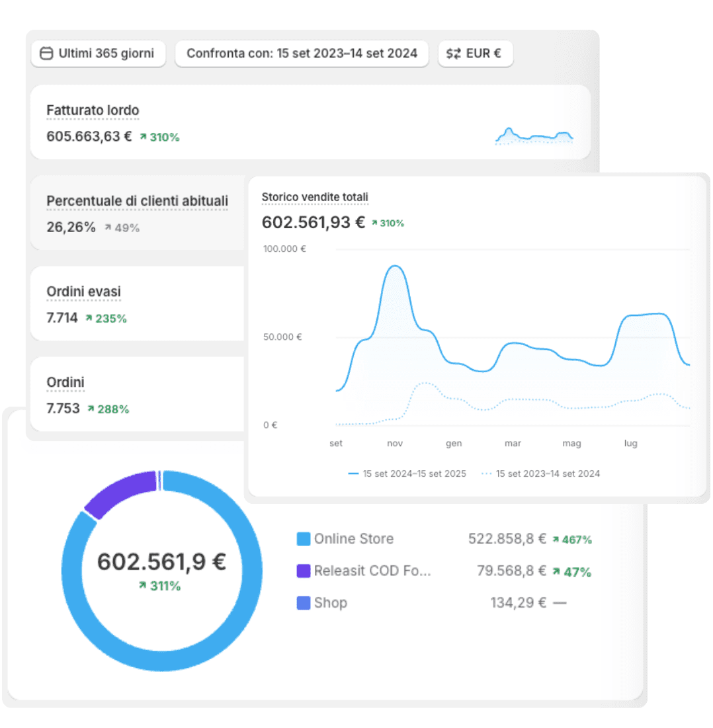Image resolution: width=713 pixels, height=728 pixels.
Task: Open the Percentuale di clienti abituali metric
Action: (x=137, y=201)
